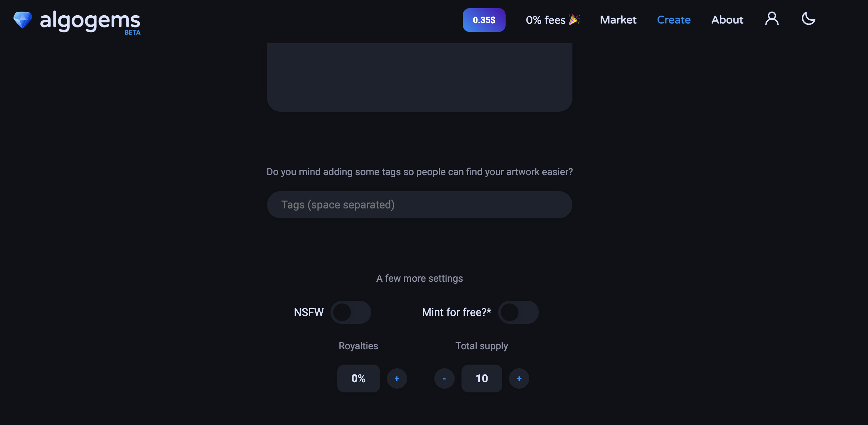The image size is (868, 425).
Task: Go to the Create tab
Action: click(674, 20)
